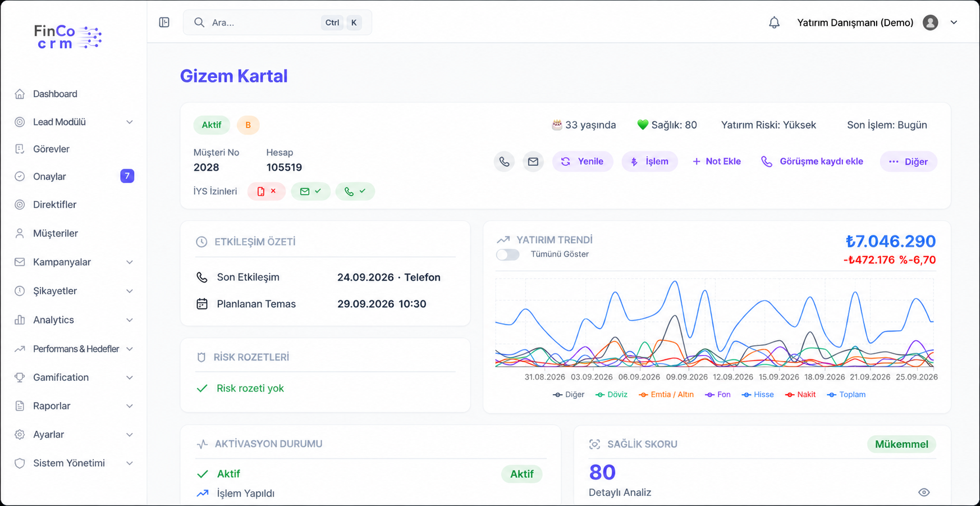Show detailed analysis with the eye icon
The height and width of the screenshot is (506, 980).
(x=924, y=493)
